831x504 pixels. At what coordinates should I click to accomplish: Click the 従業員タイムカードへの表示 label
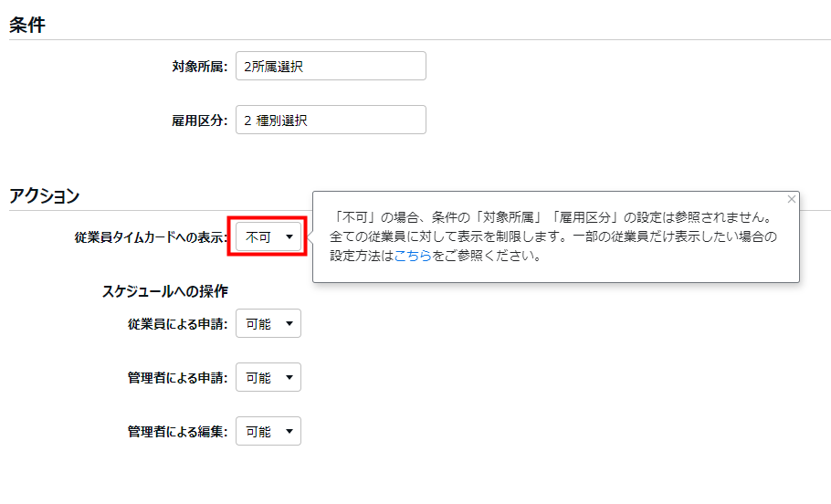pyautogui.click(x=151, y=237)
